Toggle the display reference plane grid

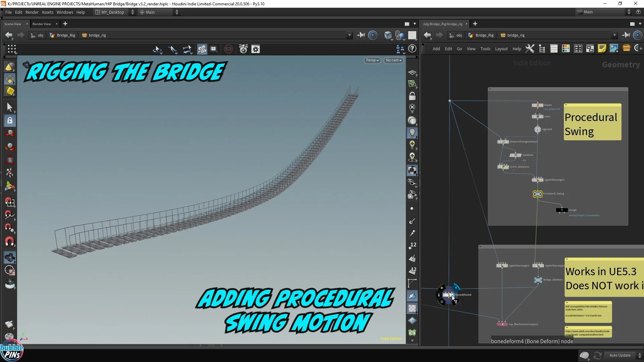click(x=412, y=73)
